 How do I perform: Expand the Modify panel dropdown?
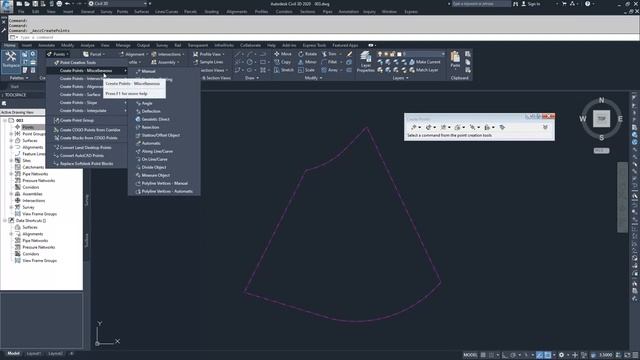[x=313, y=78]
